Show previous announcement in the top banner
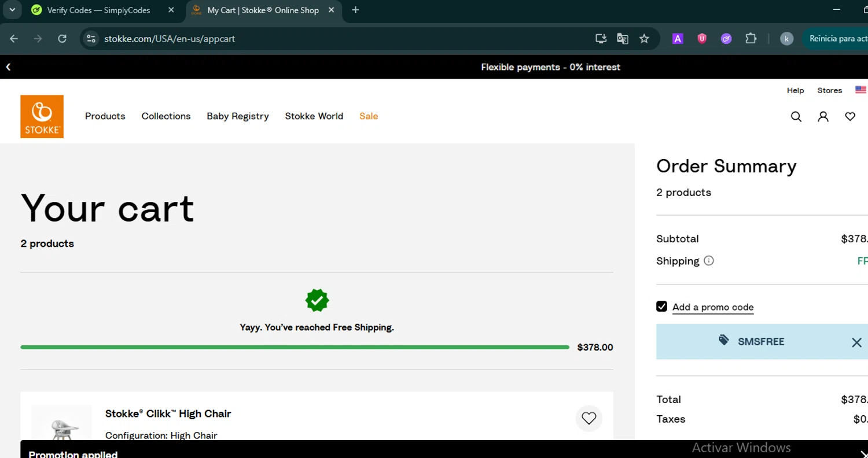 coord(9,67)
